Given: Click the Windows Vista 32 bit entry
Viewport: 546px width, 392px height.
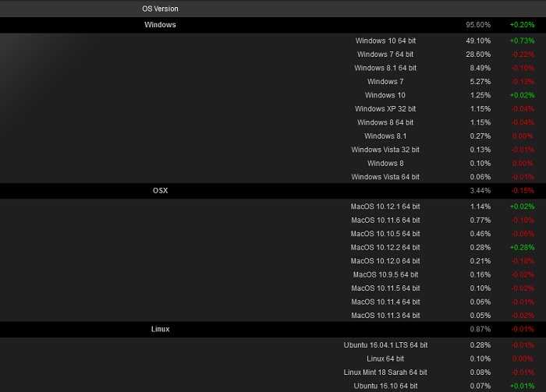Looking at the screenshot, I should point(385,150).
